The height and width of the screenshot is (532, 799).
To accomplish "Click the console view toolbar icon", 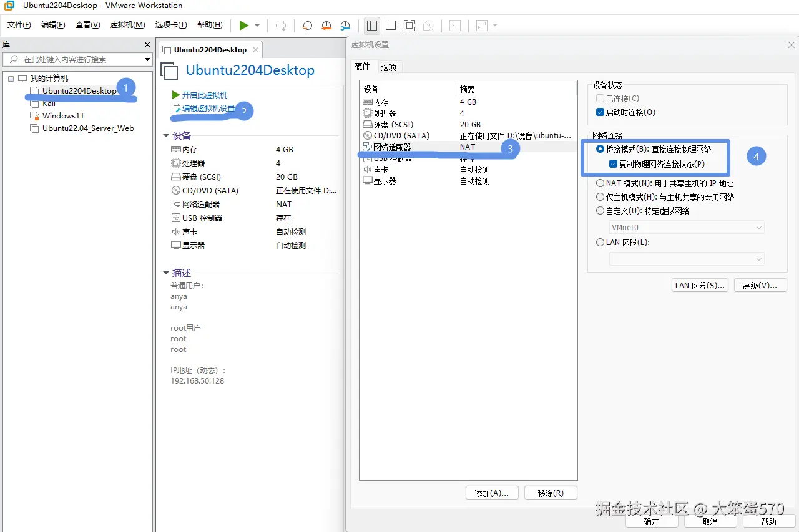I will click(456, 26).
